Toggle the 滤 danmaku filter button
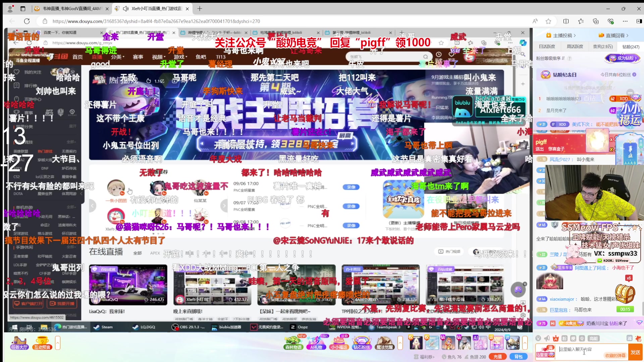644x362 pixels. 629,338
